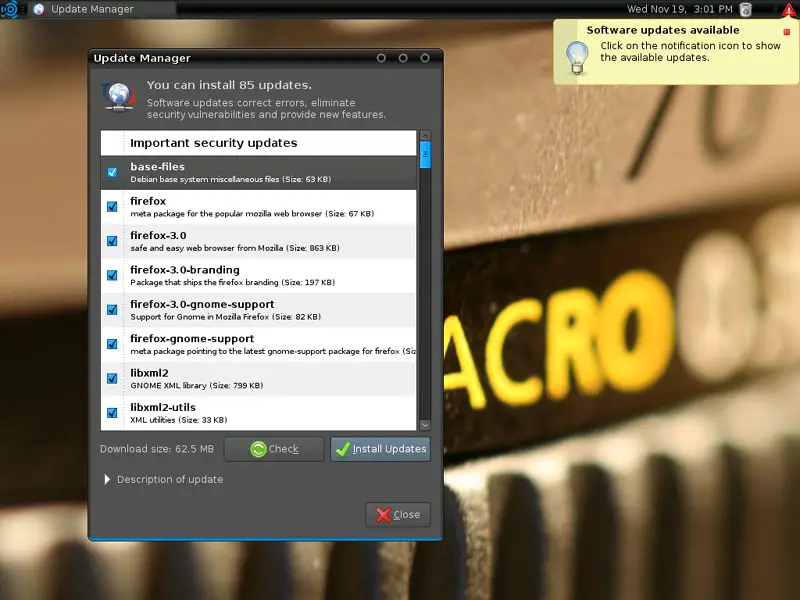
Task: Click the scrollbar down arrow of update list
Action: pos(424,424)
